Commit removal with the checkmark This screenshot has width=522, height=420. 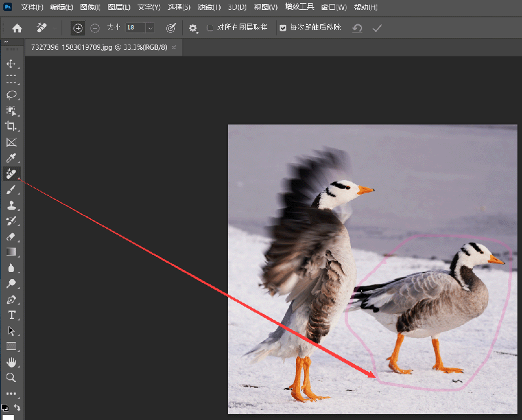pos(377,28)
